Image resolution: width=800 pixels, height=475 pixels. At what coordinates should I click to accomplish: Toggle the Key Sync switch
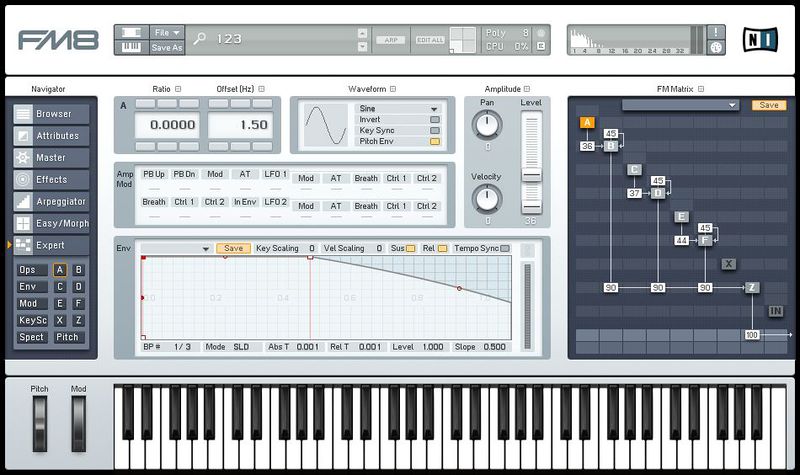(434, 131)
